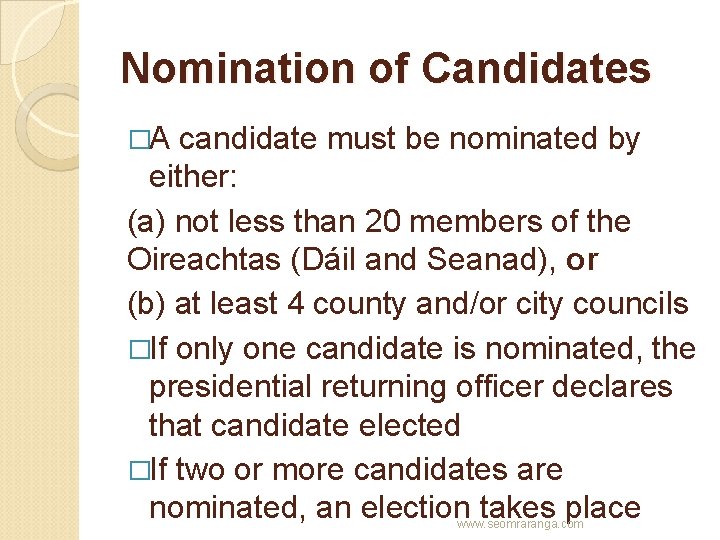Viewport: 720px width, 540px height.
Task: Open the www.seomraranga.com link
Action: (519, 524)
